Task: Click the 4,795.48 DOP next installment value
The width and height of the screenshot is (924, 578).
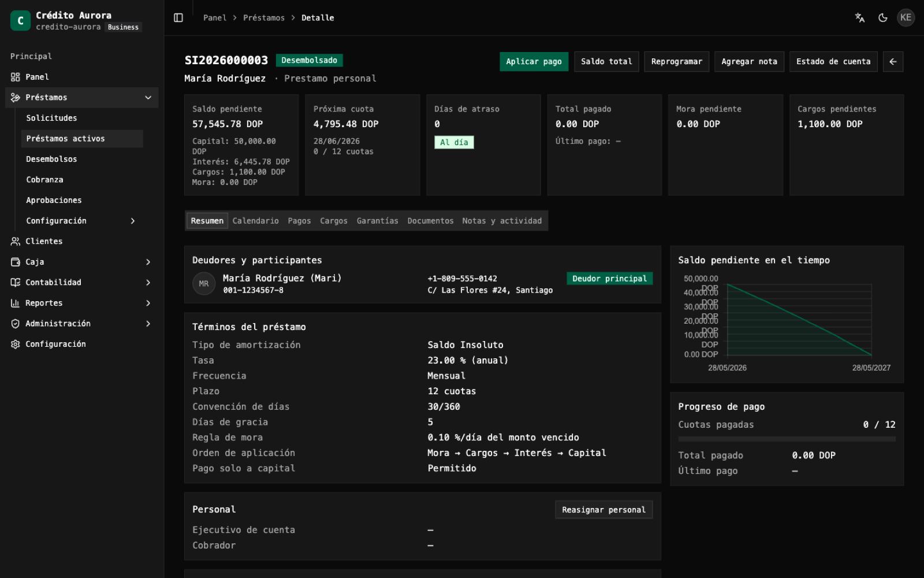Action: point(346,124)
